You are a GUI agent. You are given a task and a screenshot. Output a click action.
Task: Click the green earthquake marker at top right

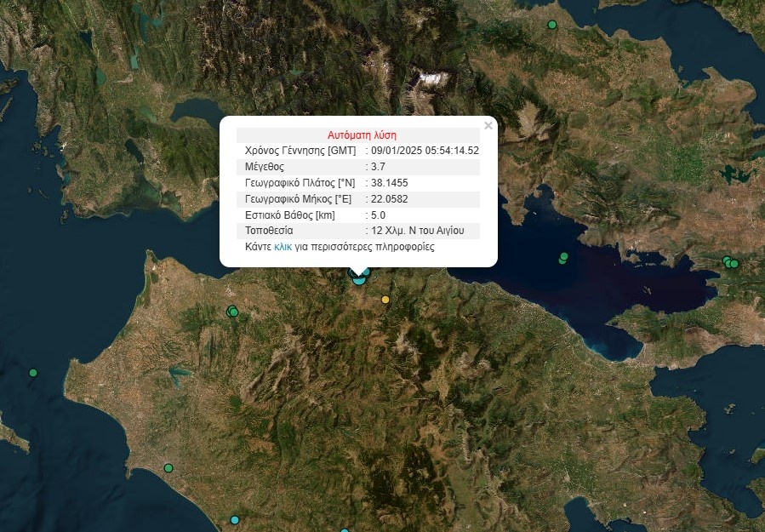coord(552,25)
